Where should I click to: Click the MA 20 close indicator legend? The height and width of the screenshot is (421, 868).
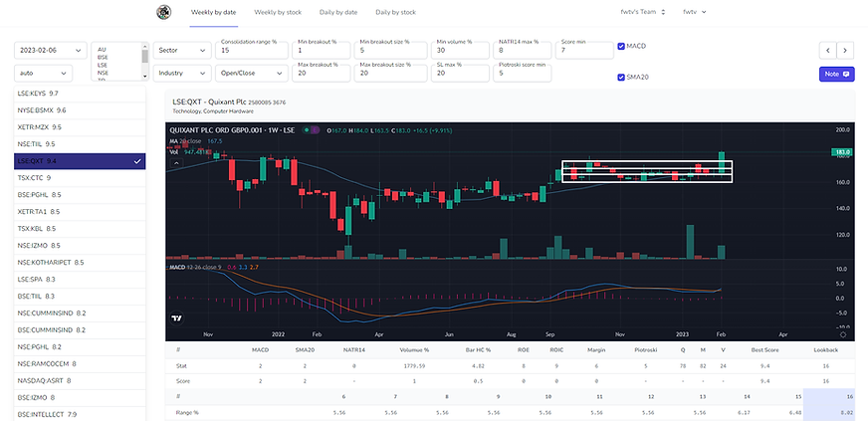point(187,141)
